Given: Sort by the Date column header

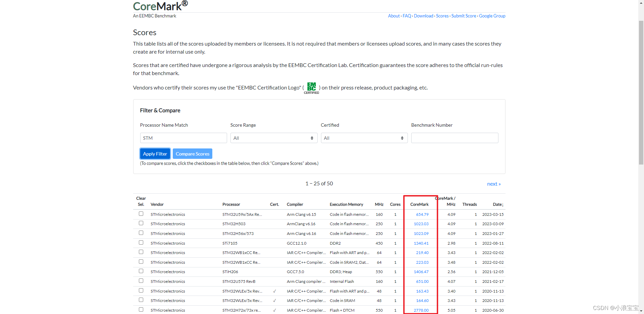Looking at the screenshot, I should [498, 204].
